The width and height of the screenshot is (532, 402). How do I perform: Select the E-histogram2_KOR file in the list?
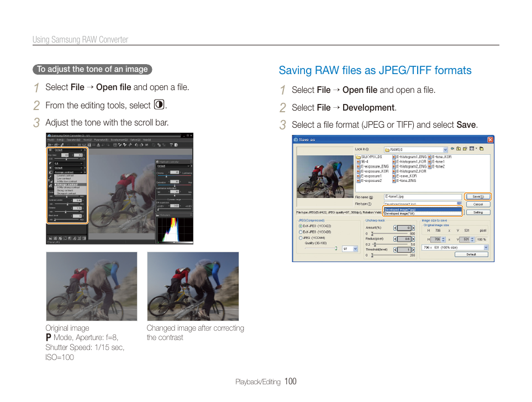(x=409, y=171)
